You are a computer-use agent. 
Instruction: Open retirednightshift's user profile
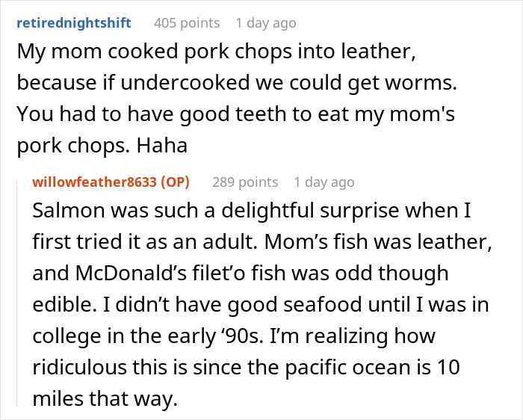coord(73,22)
